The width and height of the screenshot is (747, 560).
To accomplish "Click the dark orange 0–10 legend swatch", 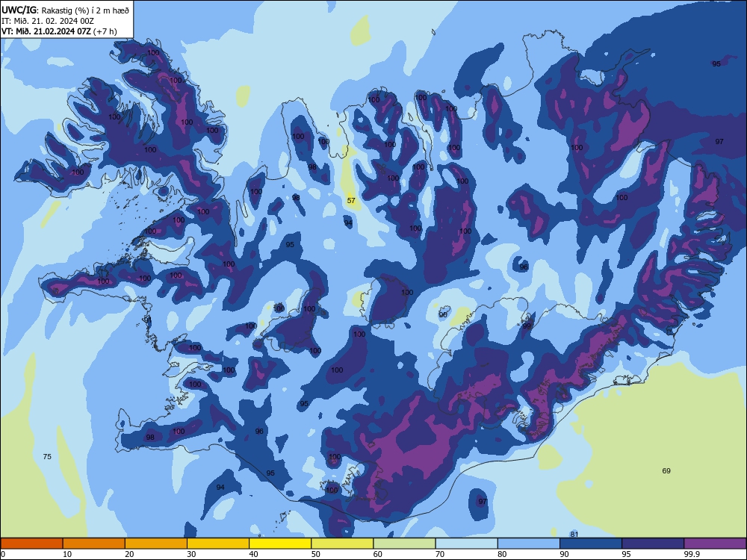I will [x=31, y=544].
